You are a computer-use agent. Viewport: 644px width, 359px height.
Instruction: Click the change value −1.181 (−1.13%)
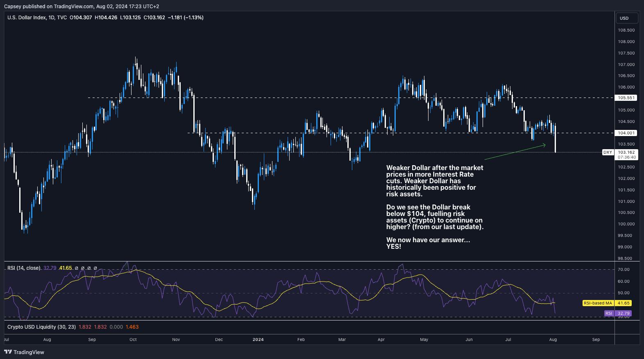click(x=186, y=18)
